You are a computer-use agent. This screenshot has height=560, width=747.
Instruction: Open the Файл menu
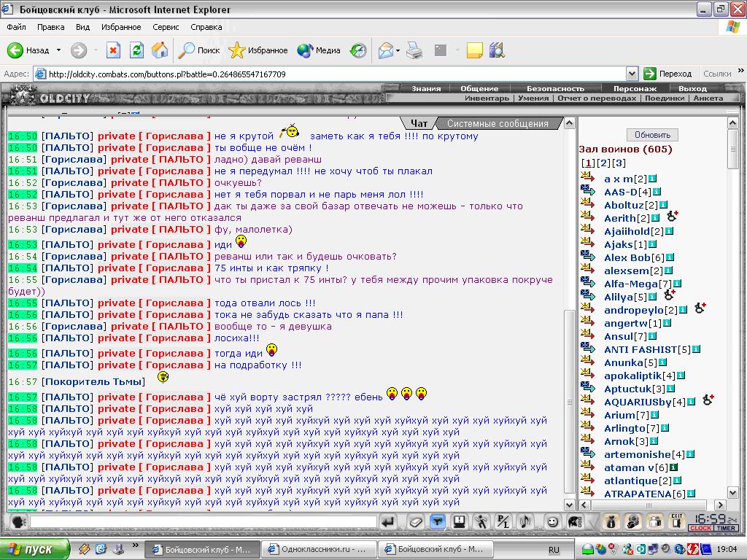(16, 27)
